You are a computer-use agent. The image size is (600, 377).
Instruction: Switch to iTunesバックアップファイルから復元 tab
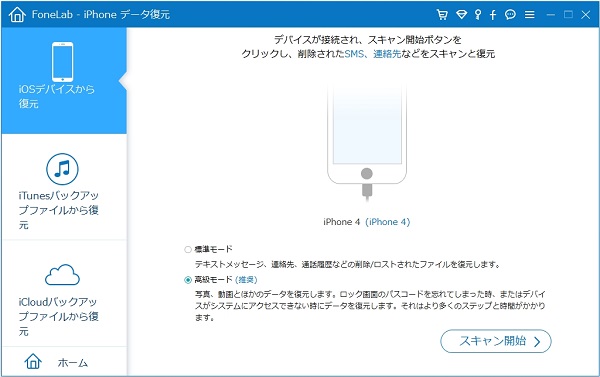click(x=64, y=187)
